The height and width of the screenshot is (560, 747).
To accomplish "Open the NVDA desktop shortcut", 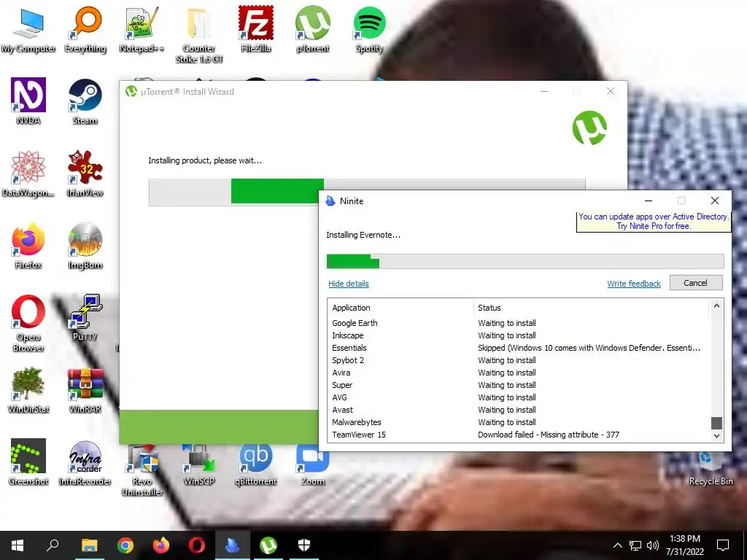I will click(28, 101).
